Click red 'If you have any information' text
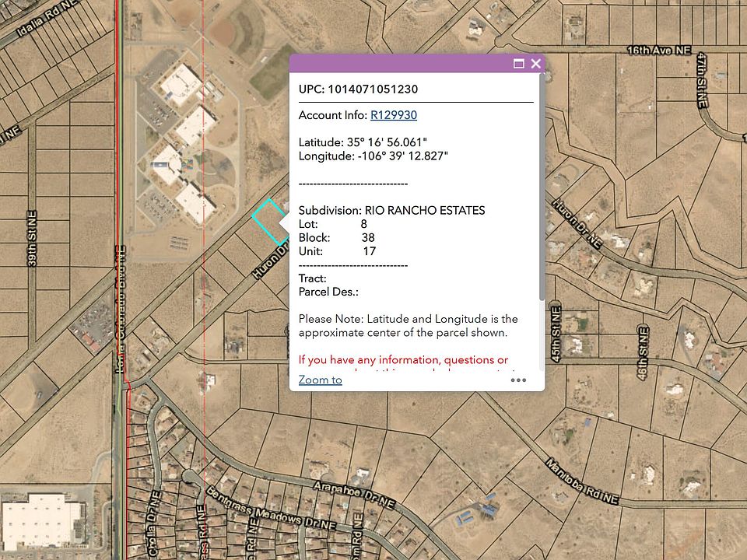This screenshot has height=560, width=747. (404, 360)
